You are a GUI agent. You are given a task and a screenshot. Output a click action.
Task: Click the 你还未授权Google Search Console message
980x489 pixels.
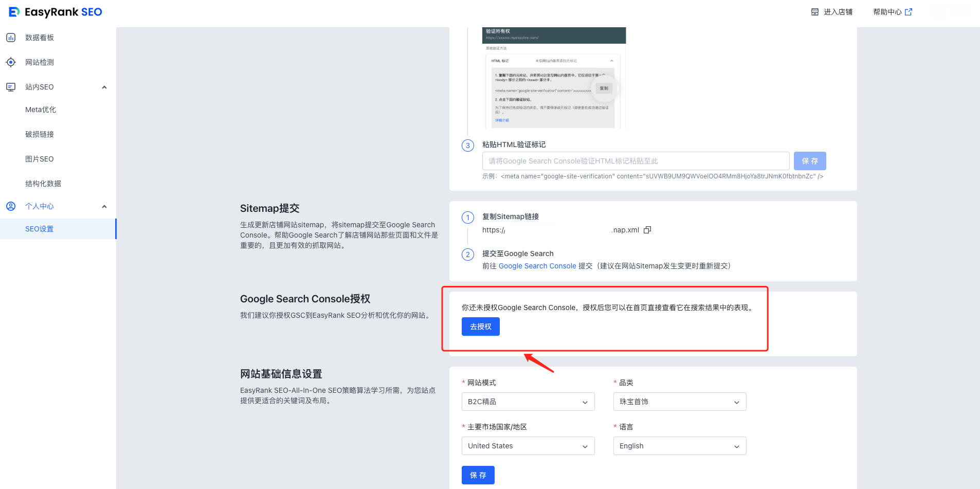click(x=608, y=307)
